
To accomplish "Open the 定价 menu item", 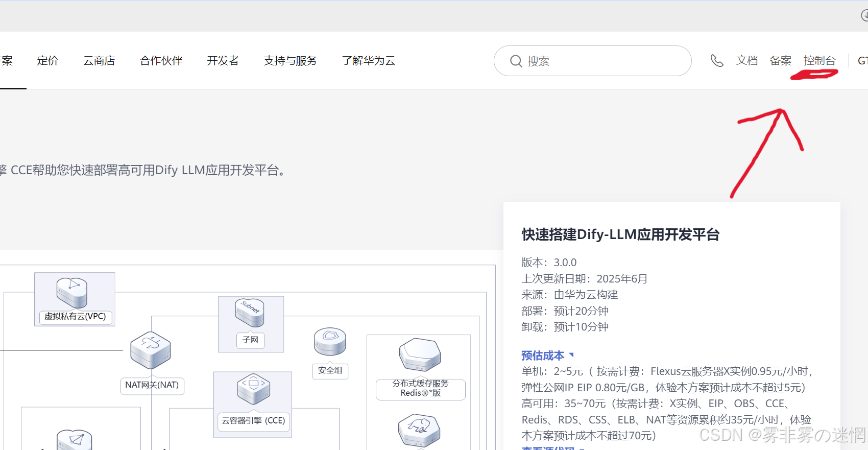I will (47, 61).
